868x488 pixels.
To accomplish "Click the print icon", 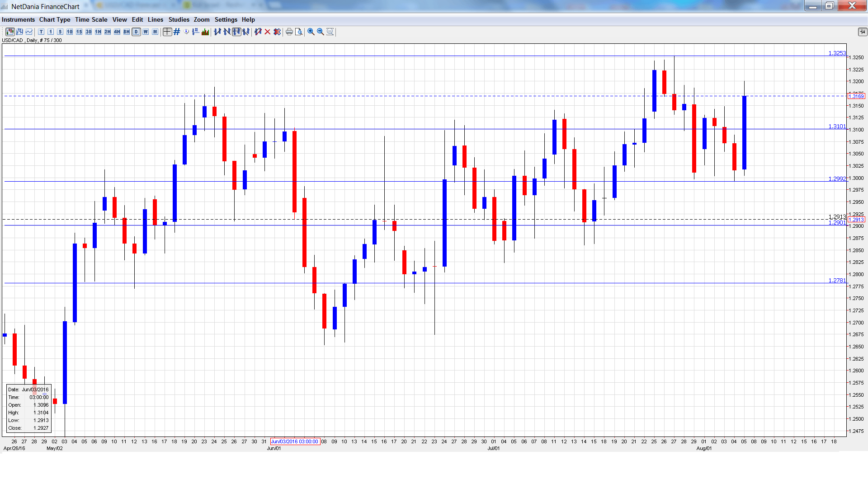I will click(x=289, y=32).
